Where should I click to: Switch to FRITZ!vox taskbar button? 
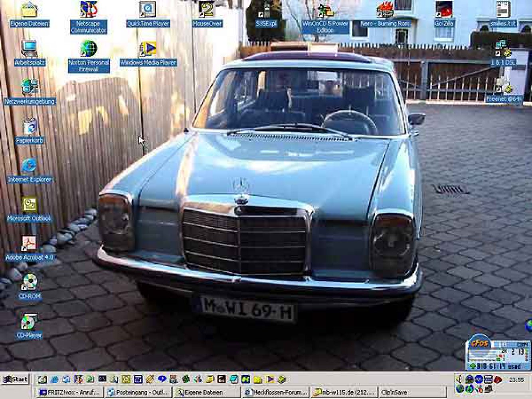pyautogui.click(x=69, y=393)
